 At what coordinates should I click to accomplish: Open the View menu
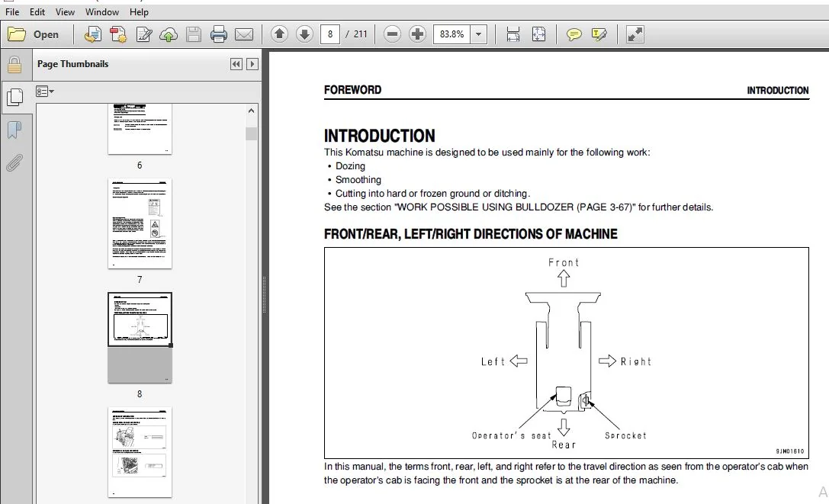pos(65,11)
